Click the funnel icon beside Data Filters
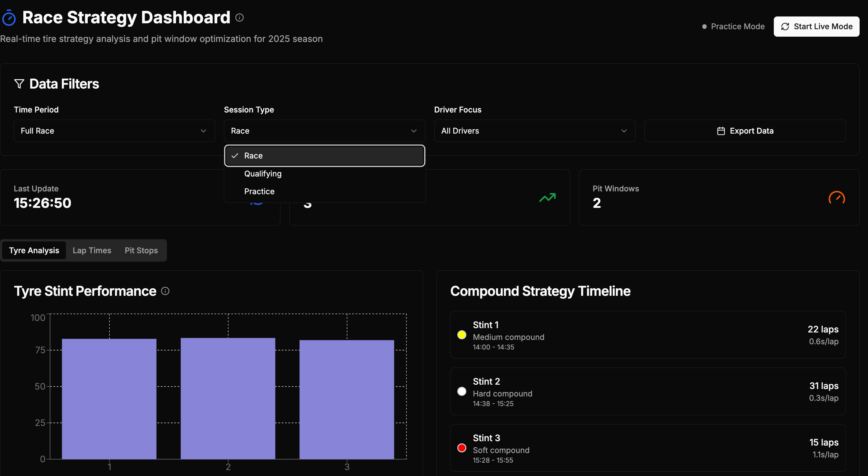The height and width of the screenshot is (476, 868). (x=19, y=84)
